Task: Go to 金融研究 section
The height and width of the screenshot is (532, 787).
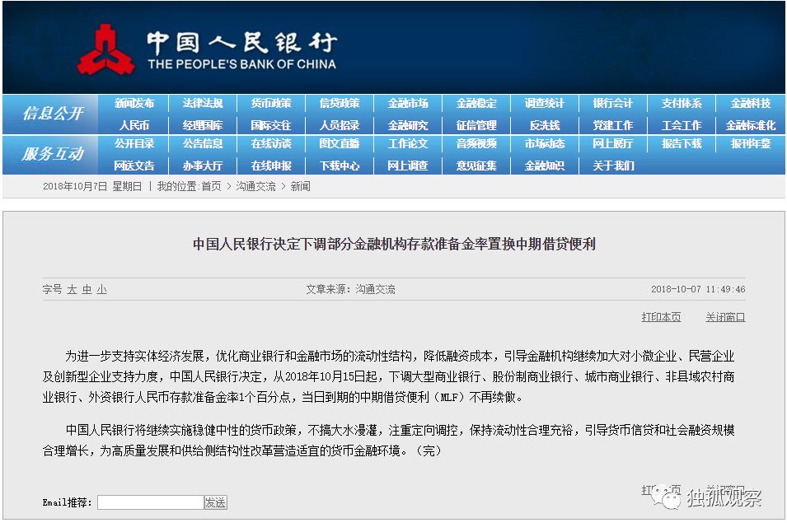Action: 408,125
